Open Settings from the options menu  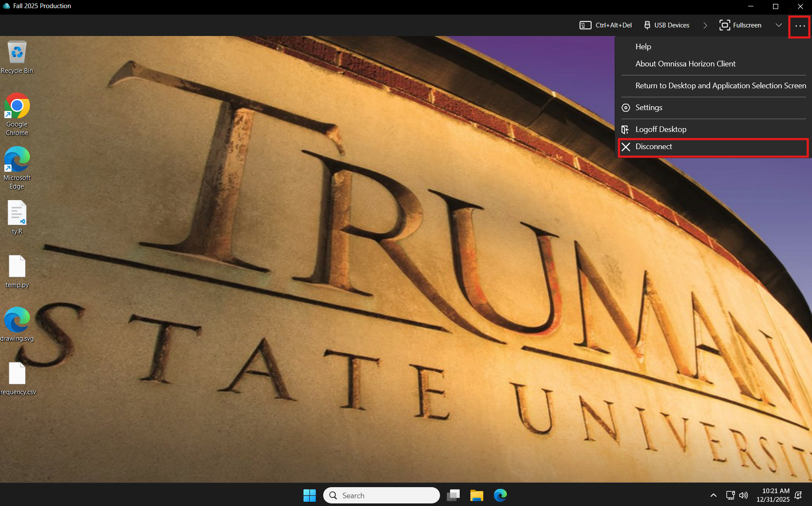pos(648,108)
